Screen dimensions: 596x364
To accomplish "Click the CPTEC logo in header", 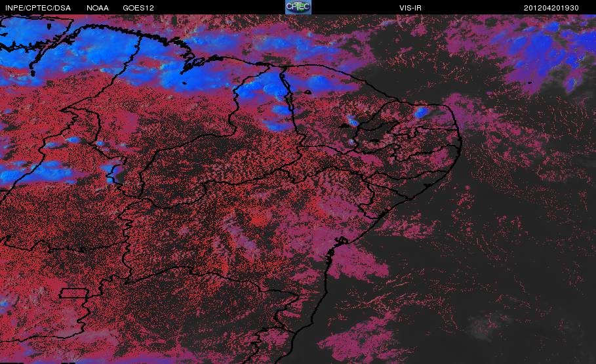I will pyautogui.click(x=298, y=7).
